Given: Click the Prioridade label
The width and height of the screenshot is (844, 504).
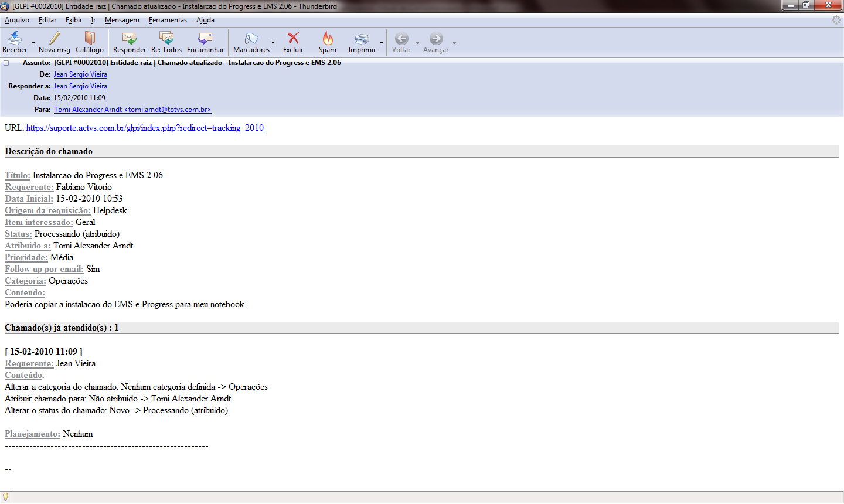Looking at the screenshot, I should pyautogui.click(x=26, y=257).
